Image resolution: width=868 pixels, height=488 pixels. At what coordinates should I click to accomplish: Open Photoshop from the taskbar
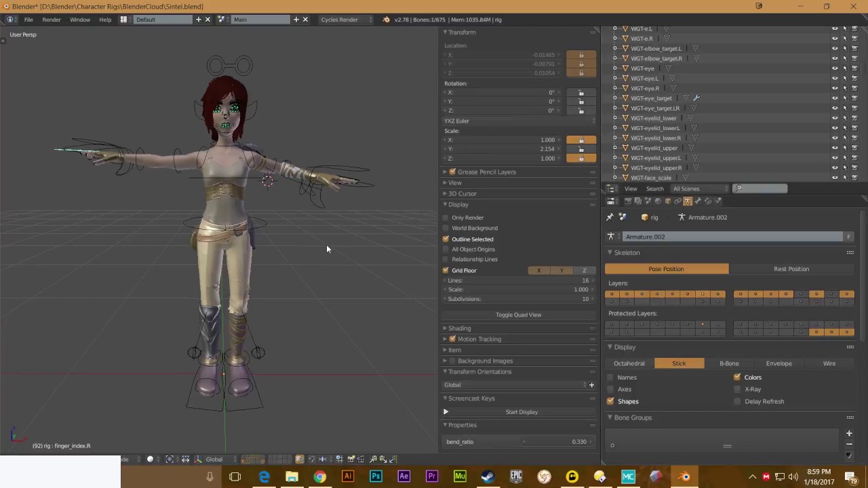(x=375, y=476)
